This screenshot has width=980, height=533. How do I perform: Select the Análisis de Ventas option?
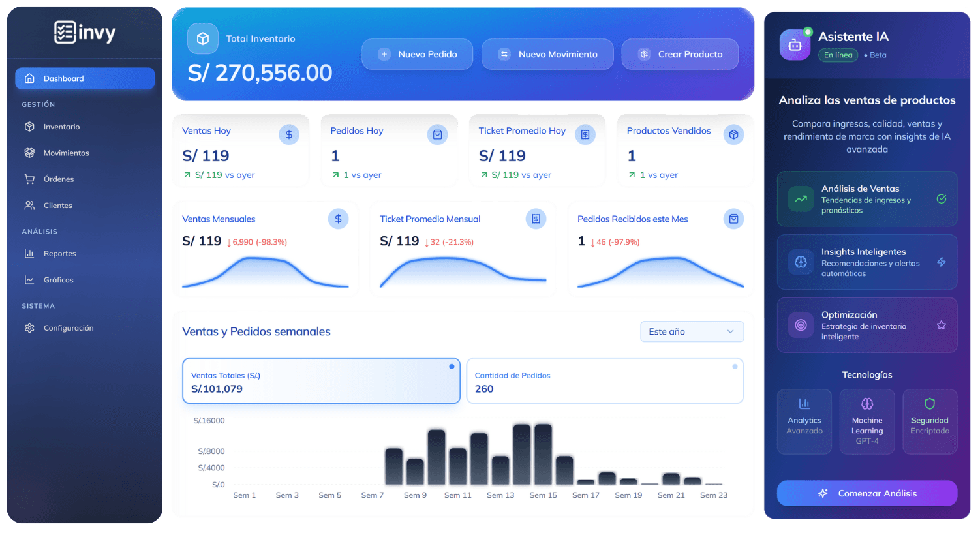[867, 199]
